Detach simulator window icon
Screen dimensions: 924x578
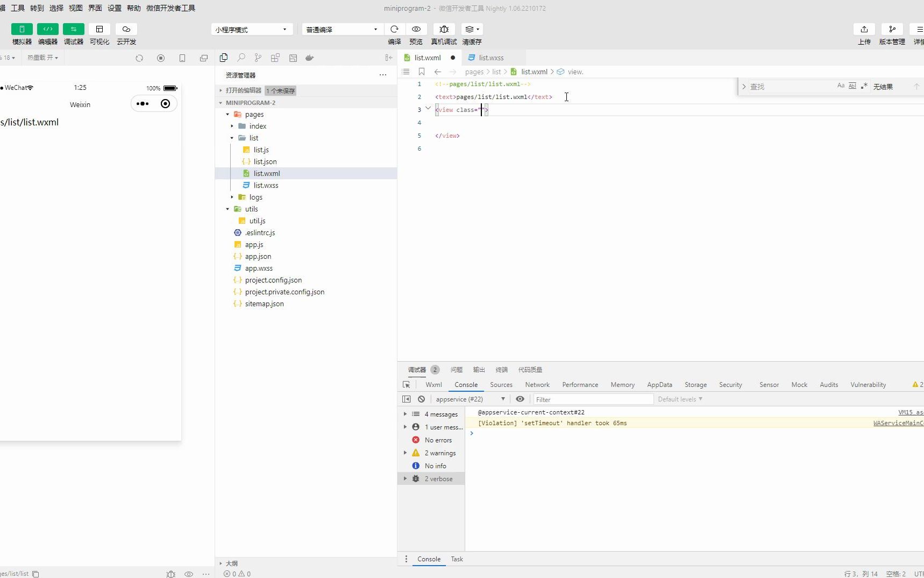click(x=204, y=58)
